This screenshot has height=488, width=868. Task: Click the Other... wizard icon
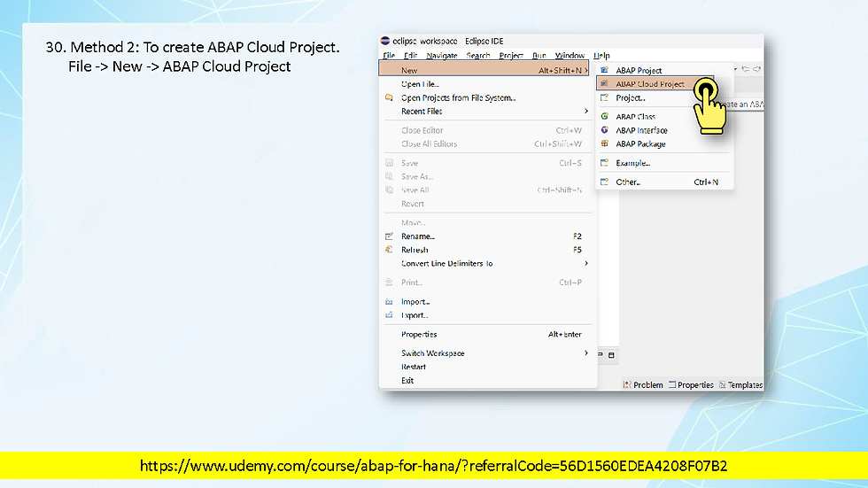coord(604,182)
